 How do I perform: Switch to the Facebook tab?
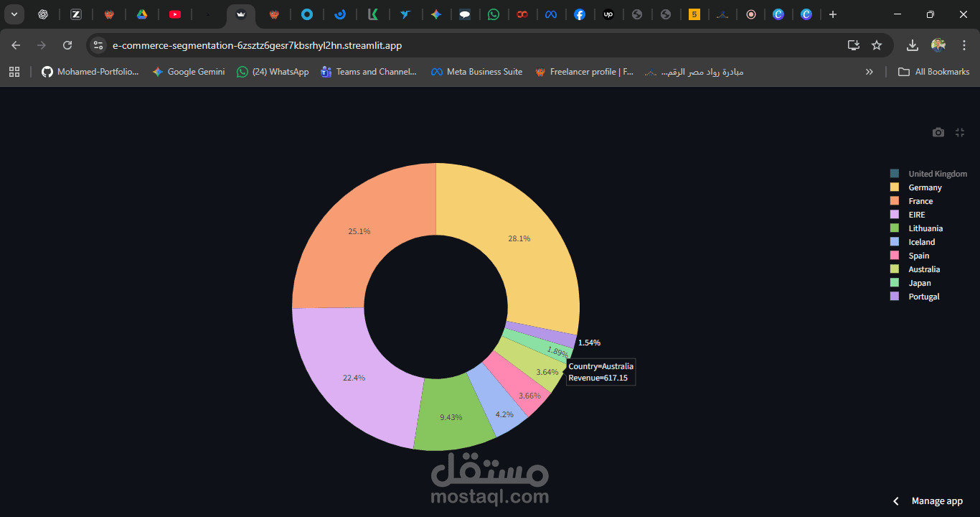(x=580, y=14)
